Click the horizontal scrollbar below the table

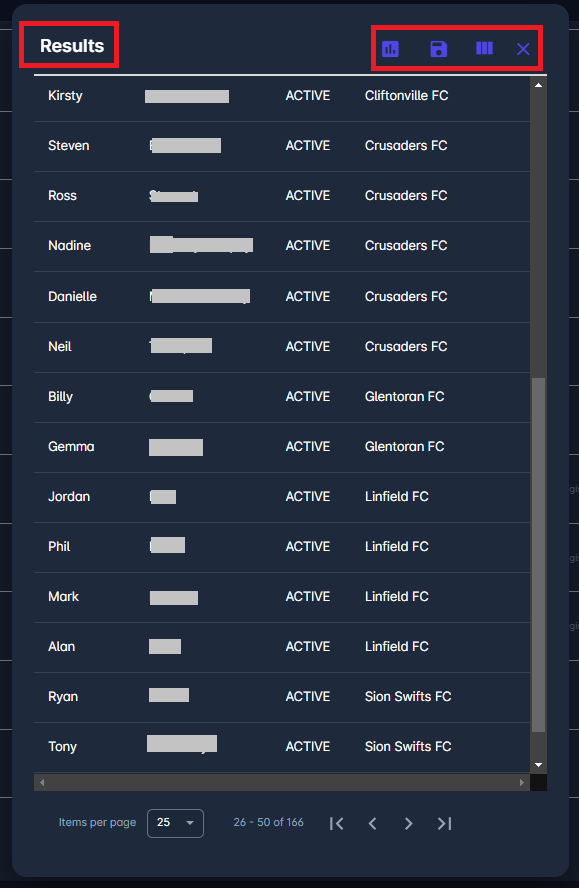click(x=283, y=781)
